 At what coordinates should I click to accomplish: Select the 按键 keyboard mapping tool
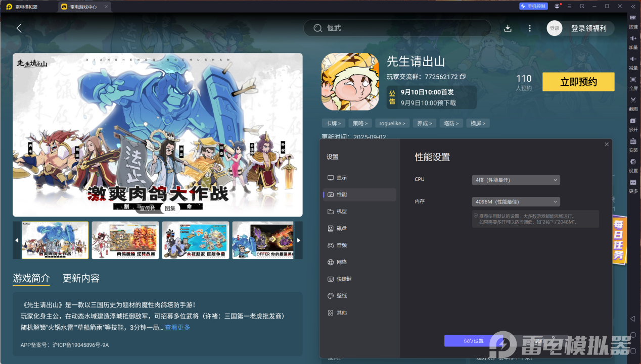point(633,23)
